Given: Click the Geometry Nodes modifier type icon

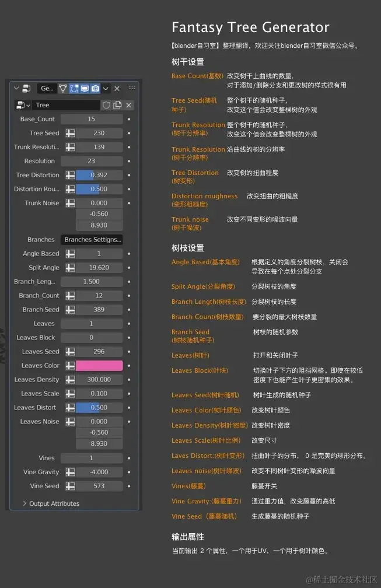Looking at the screenshot, I should [26, 89].
